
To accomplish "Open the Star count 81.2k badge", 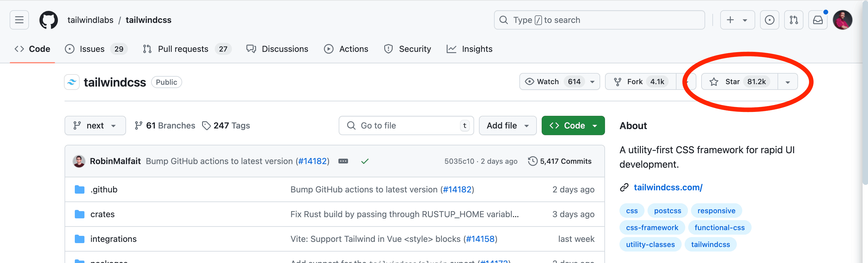I will (756, 82).
